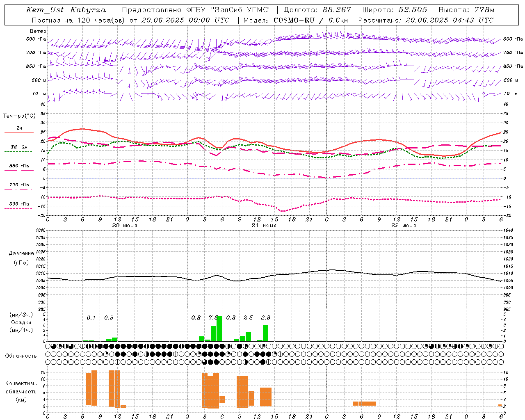Click the station name Kem_Ust-Kabyrza
Viewport: 525px width, 420px height.
pyautogui.click(x=66, y=10)
